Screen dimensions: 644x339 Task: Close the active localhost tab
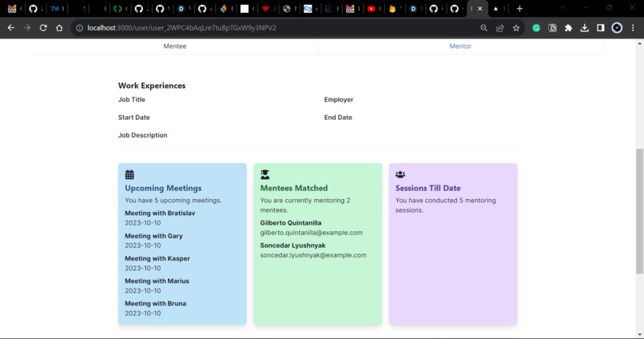[x=479, y=9]
